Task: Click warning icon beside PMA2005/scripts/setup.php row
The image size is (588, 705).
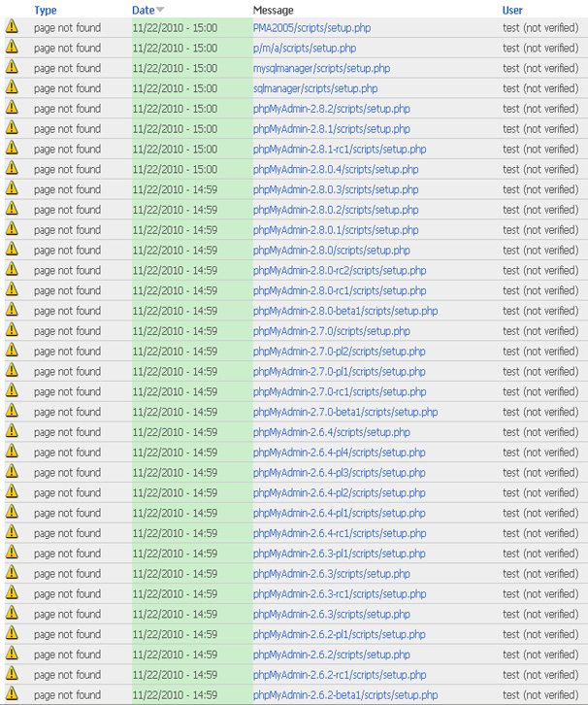Action: point(12,27)
